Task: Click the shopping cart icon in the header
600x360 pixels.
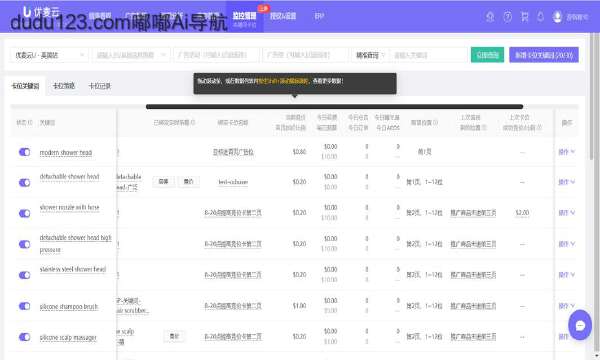Action: (x=525, y=17)
